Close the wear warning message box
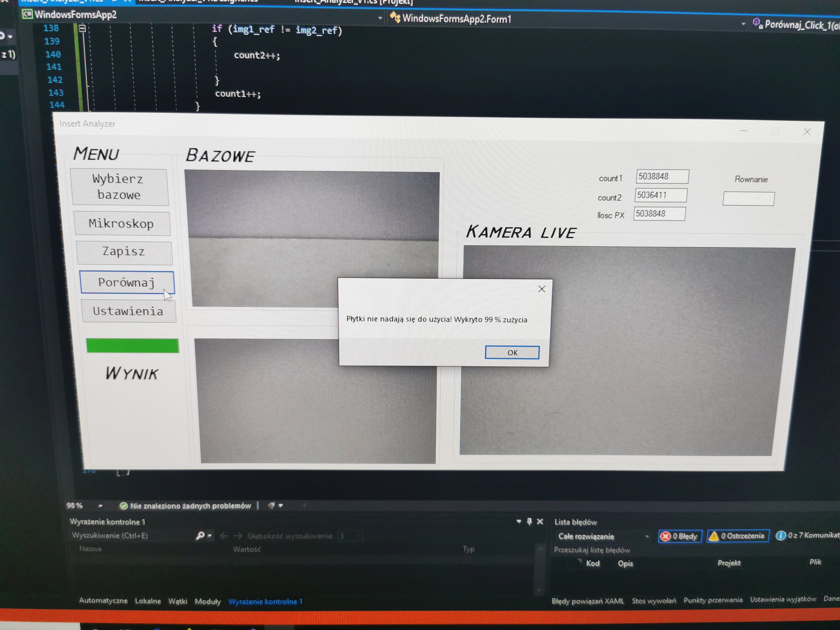The width and height of the screenshot is (840, 630). [542, 289]
